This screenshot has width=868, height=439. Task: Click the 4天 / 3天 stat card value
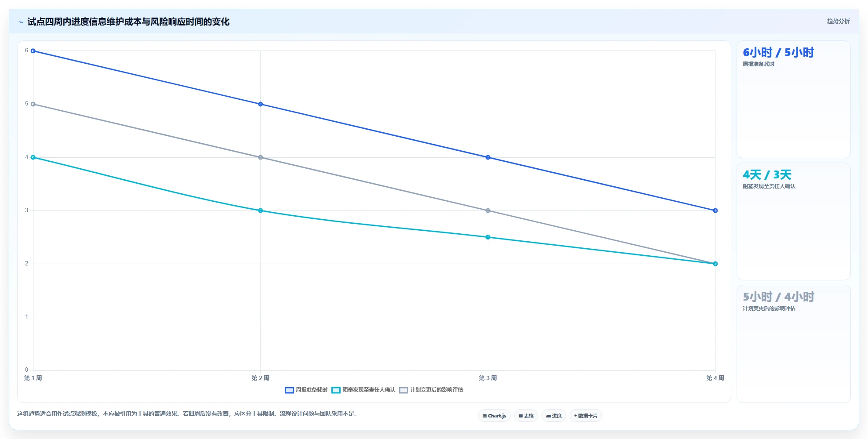coord(767,175)
